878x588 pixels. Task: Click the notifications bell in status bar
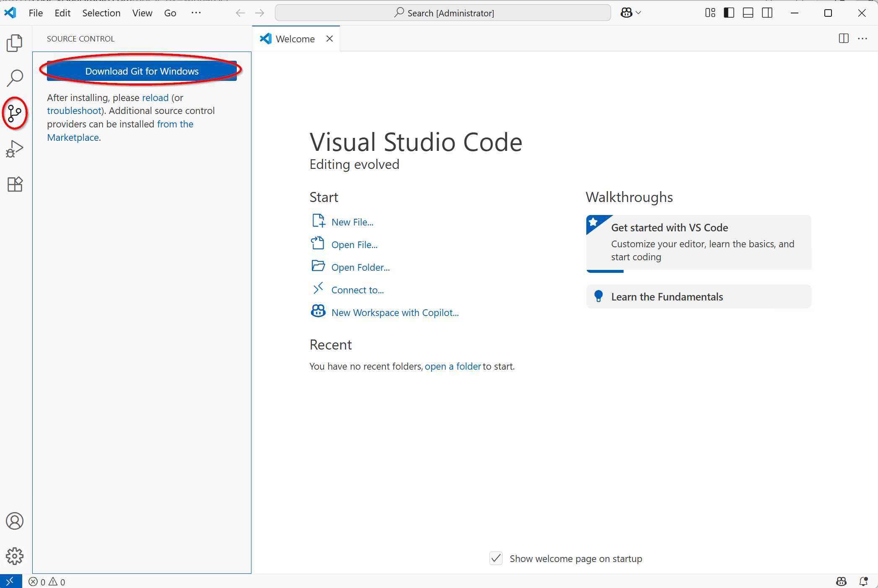[863, 581]
